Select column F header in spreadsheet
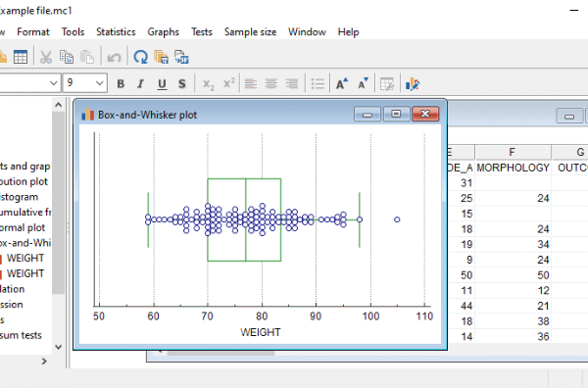This screenshot has height=388, width=588. point(513,152)
